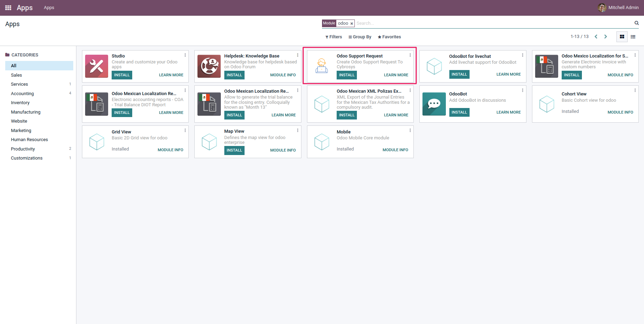Click the Studio app icon
Image resolution: width=644 pixels, height=324 pixels.
point(97,66)
